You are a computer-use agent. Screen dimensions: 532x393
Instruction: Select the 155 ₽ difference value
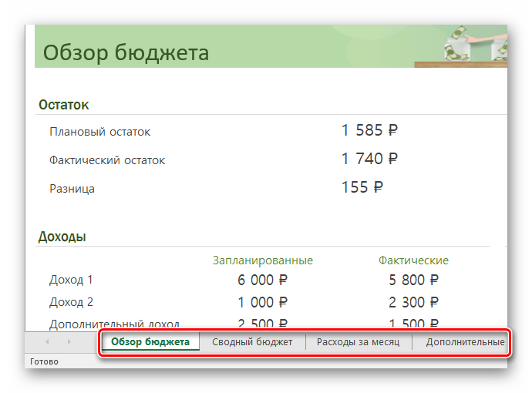[x=362, y=187]
